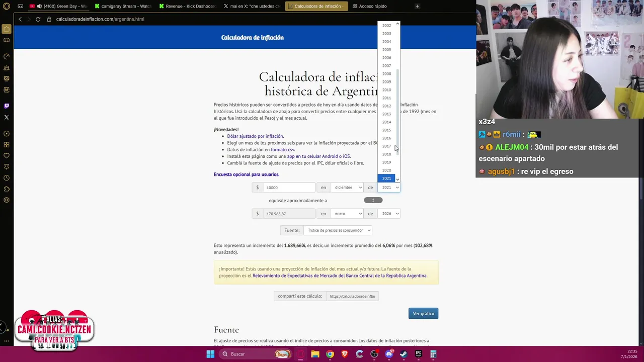Open the Relevamiento de Expectativas de Mercado link

(x=340, y=276)
